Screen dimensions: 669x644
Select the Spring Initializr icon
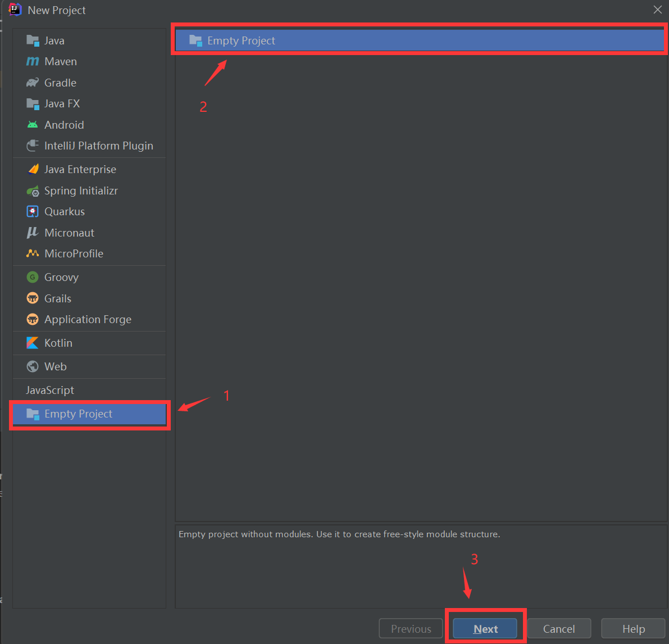click(x=33, y=191)
